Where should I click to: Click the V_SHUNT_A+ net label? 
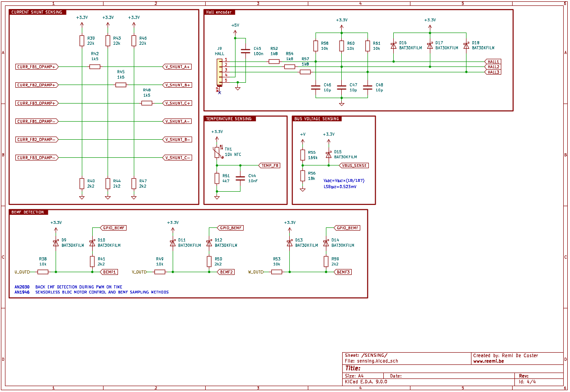coord(177,67)
